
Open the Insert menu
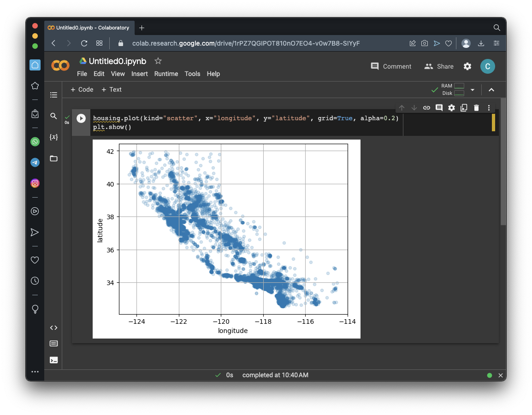[139, 74]
